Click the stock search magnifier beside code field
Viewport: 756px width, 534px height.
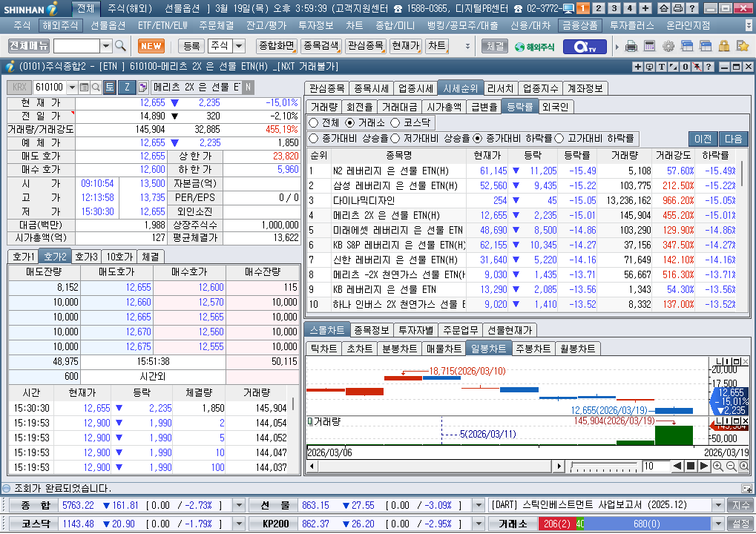click(x=96, y=88)
